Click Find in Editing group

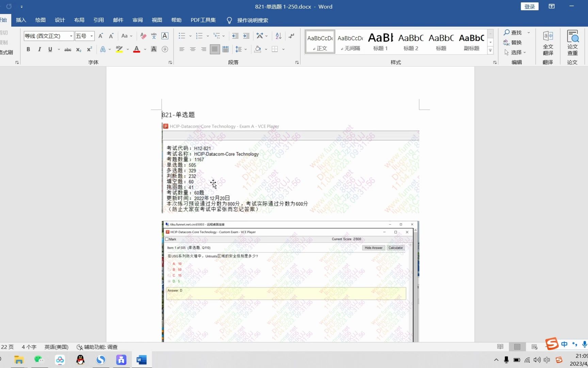(513, 32)
